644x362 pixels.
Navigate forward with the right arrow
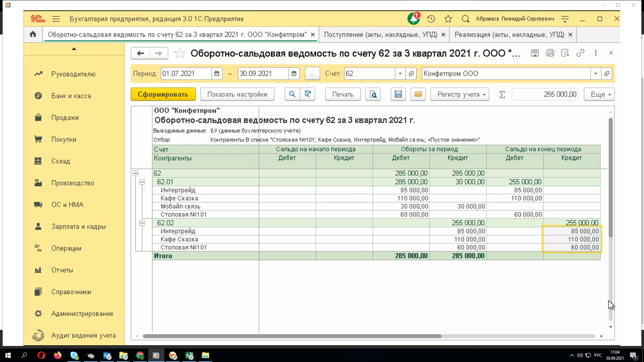(158, 53)
